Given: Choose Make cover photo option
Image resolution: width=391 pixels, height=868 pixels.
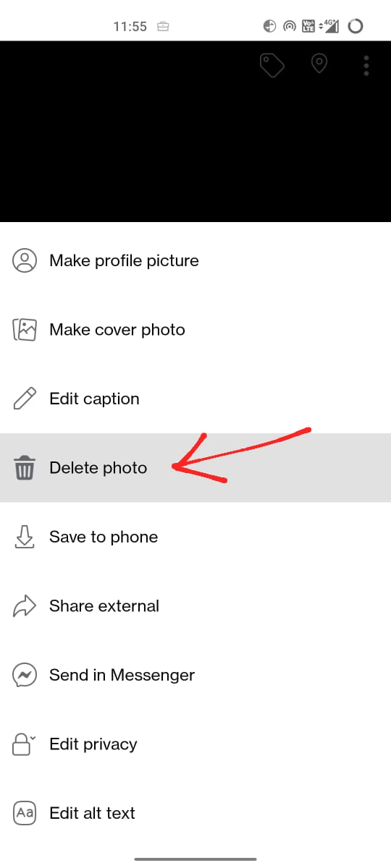Looking at the screenshot, I should [x=195, y=330].
